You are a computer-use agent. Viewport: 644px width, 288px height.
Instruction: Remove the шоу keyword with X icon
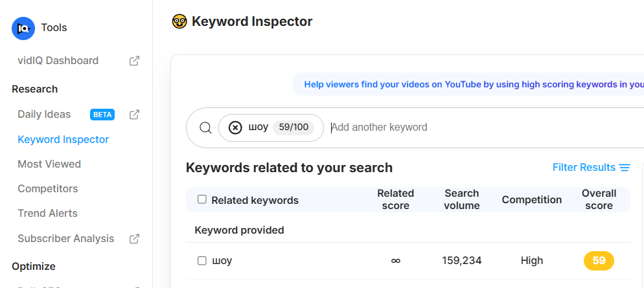236,127
